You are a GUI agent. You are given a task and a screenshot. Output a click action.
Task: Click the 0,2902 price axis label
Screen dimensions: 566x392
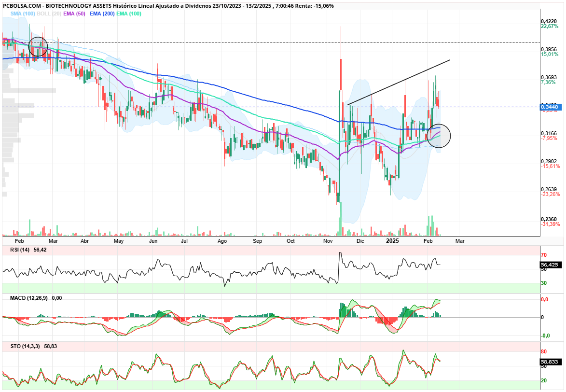(x=549, y=161)
